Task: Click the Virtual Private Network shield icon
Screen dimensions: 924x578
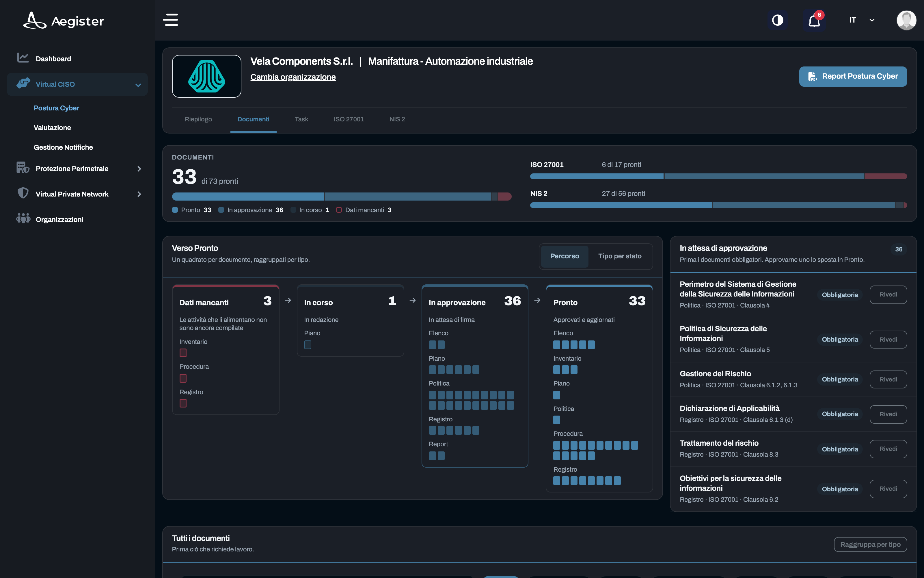Action: (23, 193)
